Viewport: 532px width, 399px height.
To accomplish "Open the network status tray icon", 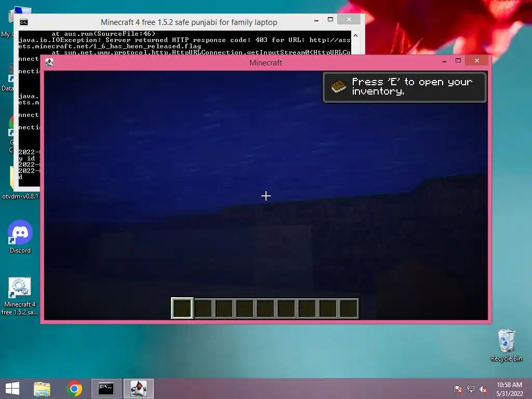I will click(x=470, y=389).
